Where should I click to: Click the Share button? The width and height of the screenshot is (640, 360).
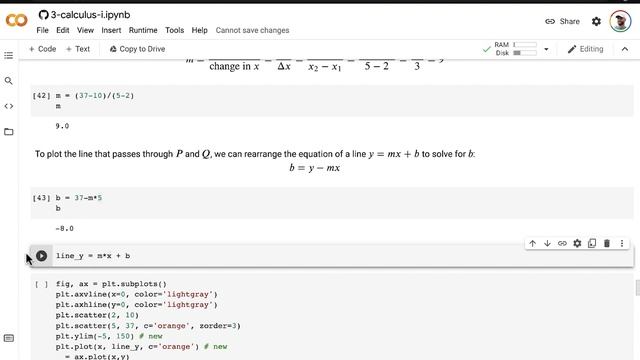[562, 21]
